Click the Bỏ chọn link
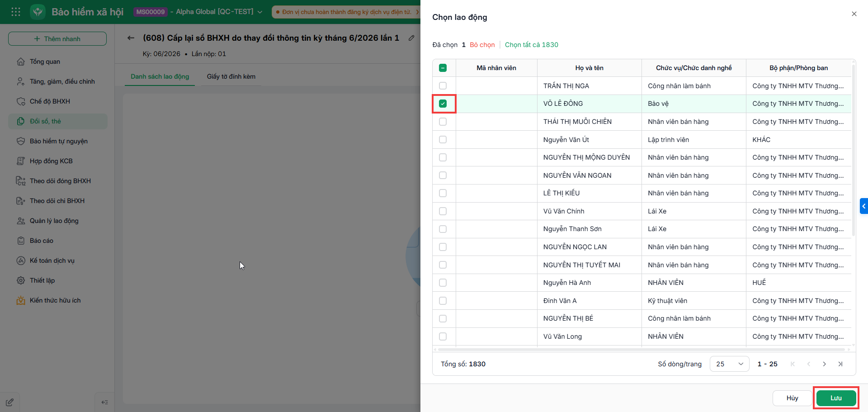Screen dimensions: 868x412 coord(482,45)
